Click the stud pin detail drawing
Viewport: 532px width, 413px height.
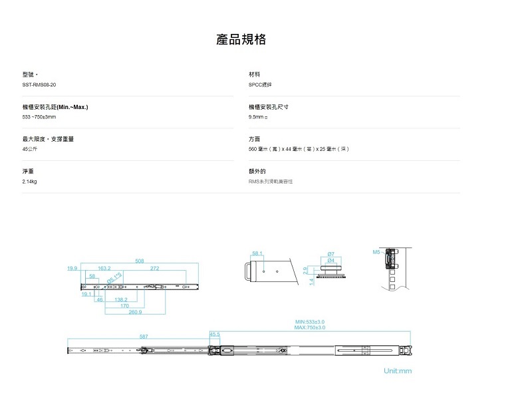point(331,272)
